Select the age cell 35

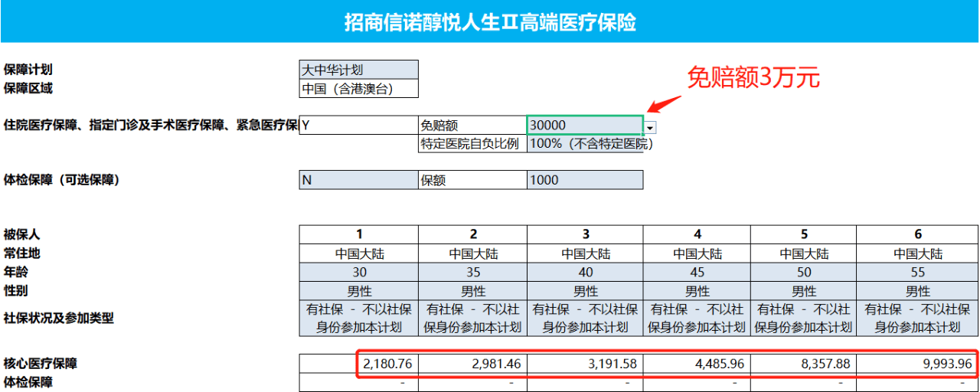coord(473,272)
